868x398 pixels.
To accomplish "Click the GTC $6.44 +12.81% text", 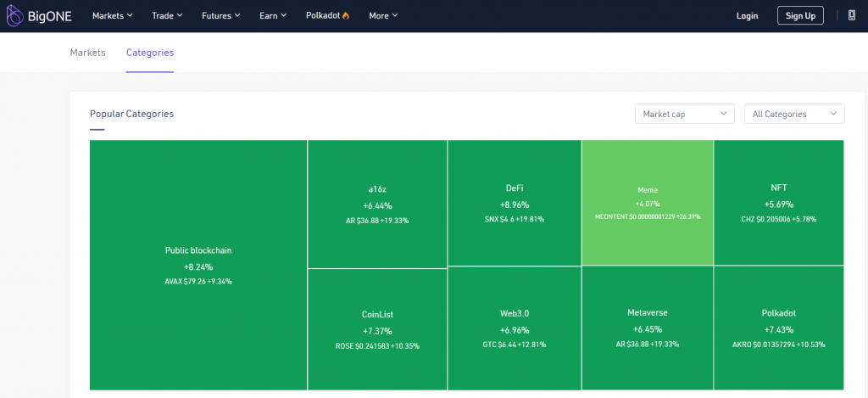I will tap(515, 345).
